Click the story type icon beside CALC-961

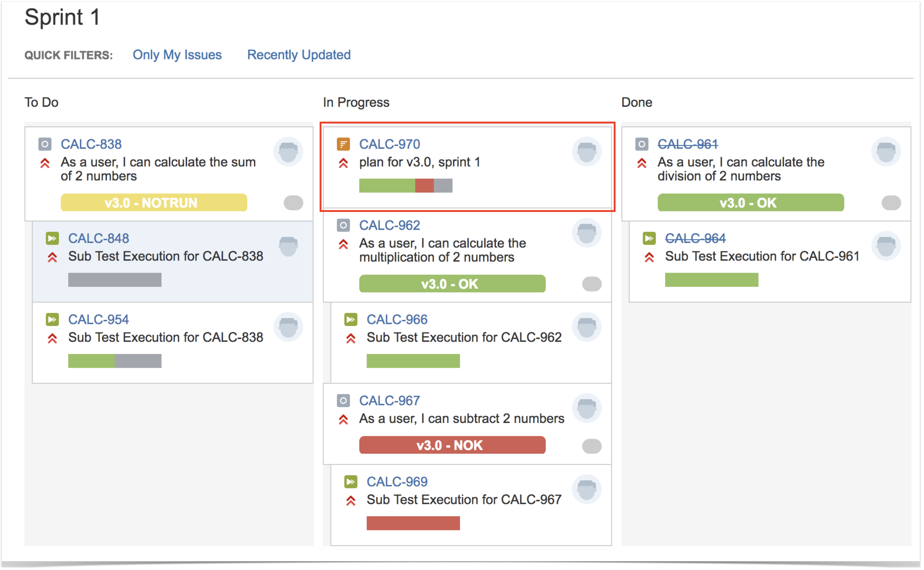tap(642, 144)
